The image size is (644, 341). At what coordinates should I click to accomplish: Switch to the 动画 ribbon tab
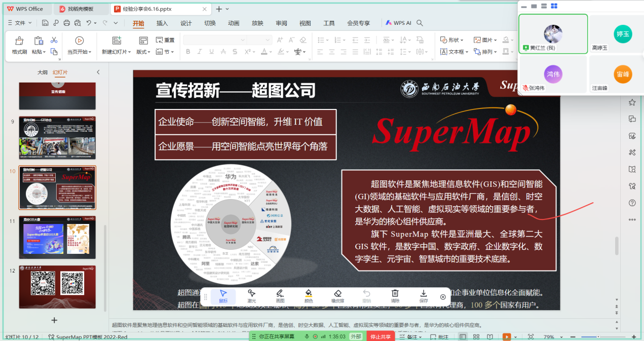[234, 23]
